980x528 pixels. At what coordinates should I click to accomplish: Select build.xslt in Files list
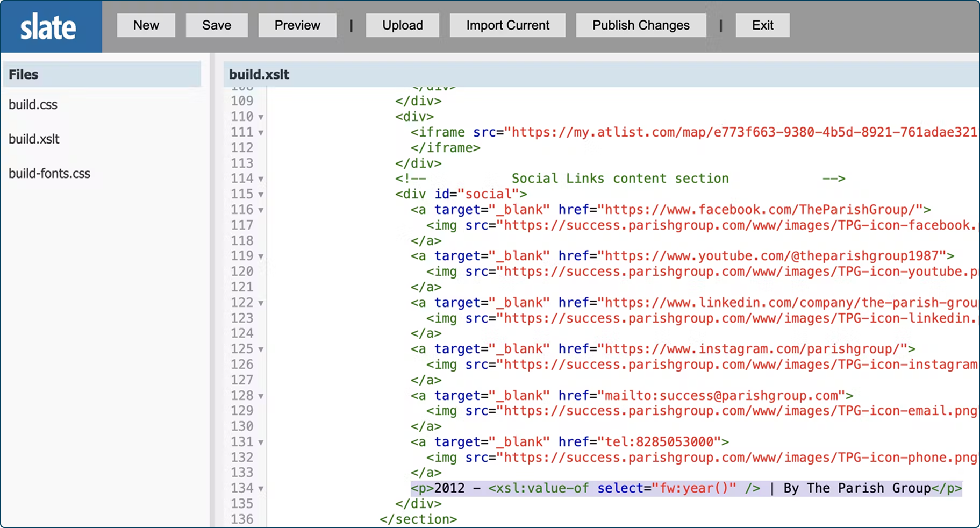[34, 139]
